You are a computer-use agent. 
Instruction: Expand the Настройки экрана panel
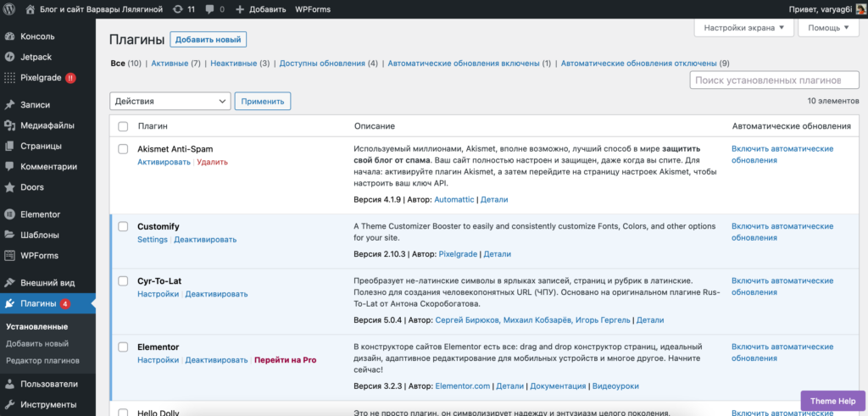click(x=744, y=28)
